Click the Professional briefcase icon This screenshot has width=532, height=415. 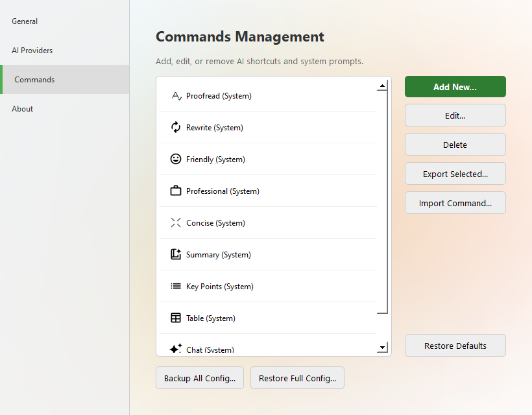pos(176,191)
